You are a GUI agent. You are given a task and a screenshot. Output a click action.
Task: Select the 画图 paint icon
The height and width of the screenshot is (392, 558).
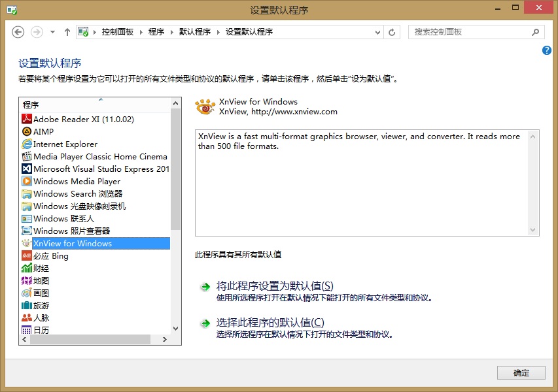click(27, 293)
